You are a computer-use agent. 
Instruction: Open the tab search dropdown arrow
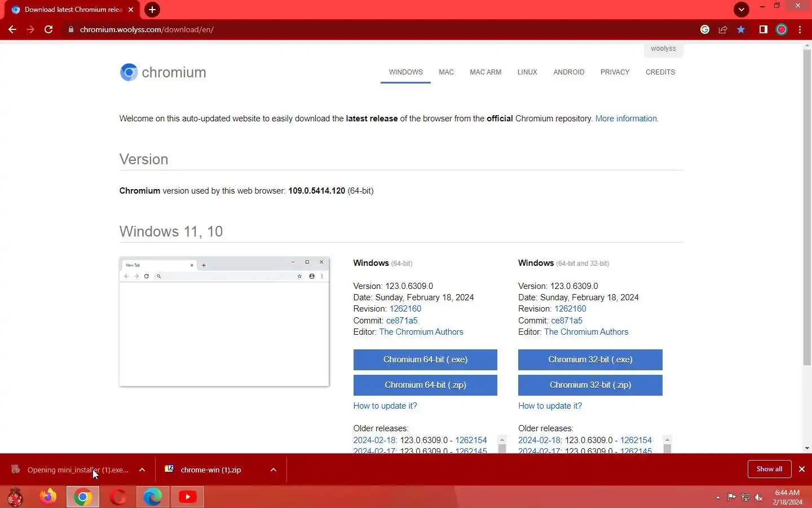(x=742, y=10)
